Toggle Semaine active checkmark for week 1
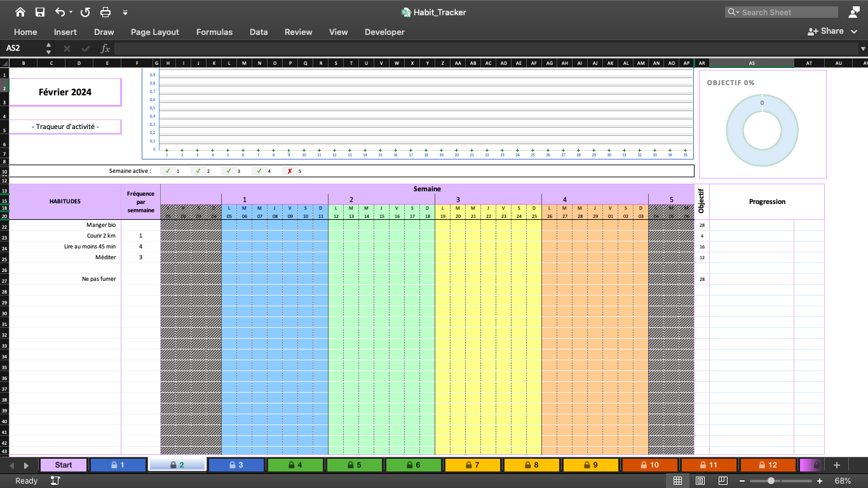This screenshot has height=488, width=868. (x=168, y=170)
